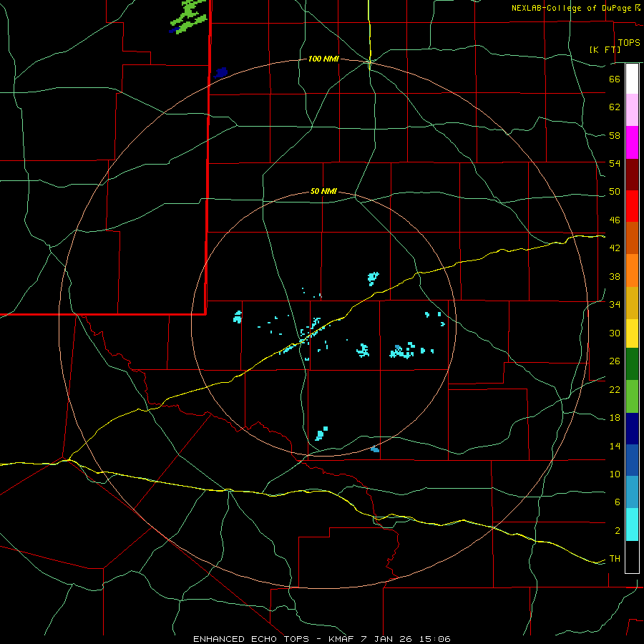The width and height of the screenshot is (644, 644).
Task: Click the 50 NMI range ring label
Action: pyautogui.click(x=323, y=191)
